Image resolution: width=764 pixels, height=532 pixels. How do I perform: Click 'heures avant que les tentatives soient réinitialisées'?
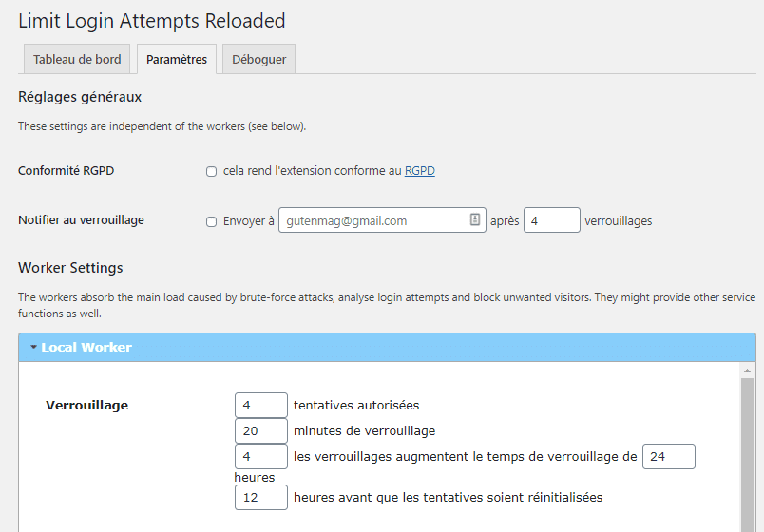coord(449,498)
